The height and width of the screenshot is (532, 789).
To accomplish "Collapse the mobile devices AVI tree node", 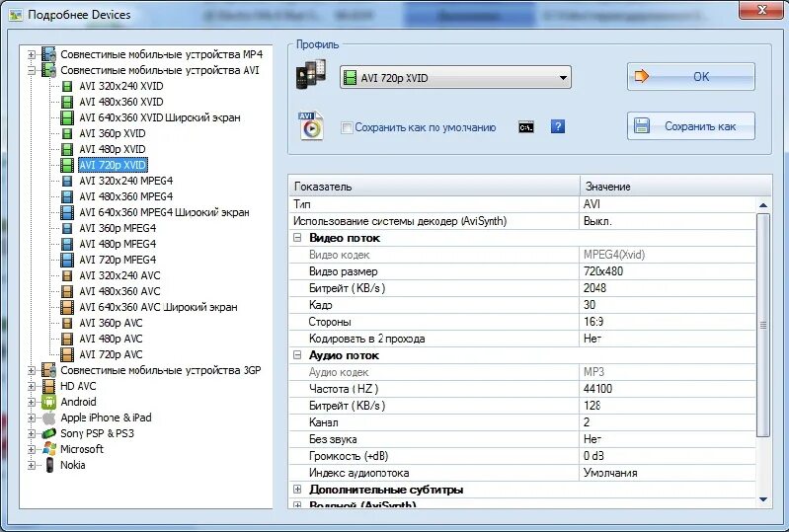I will click(x=32, y=70).
